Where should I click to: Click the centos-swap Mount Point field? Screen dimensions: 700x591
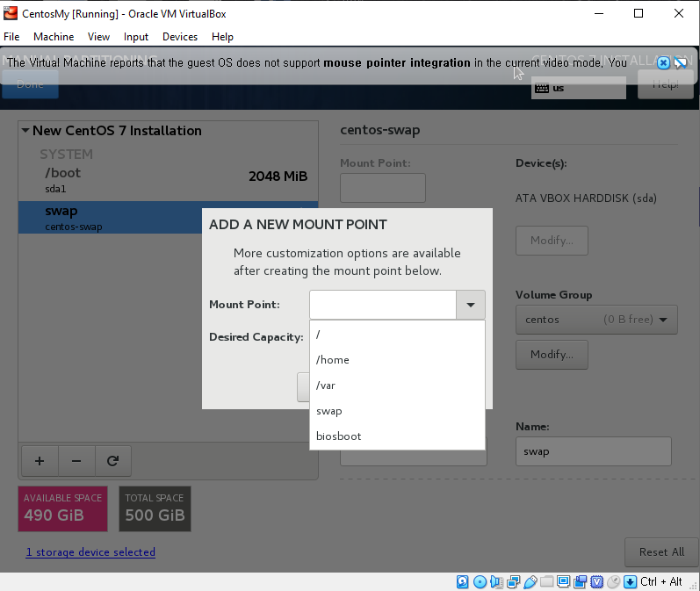coord(383,188)
